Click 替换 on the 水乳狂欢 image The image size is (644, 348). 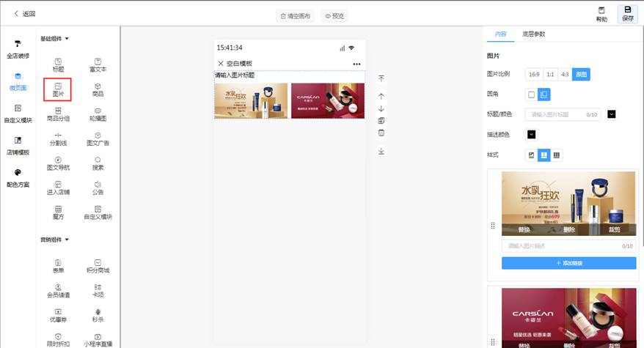[524, 230]
